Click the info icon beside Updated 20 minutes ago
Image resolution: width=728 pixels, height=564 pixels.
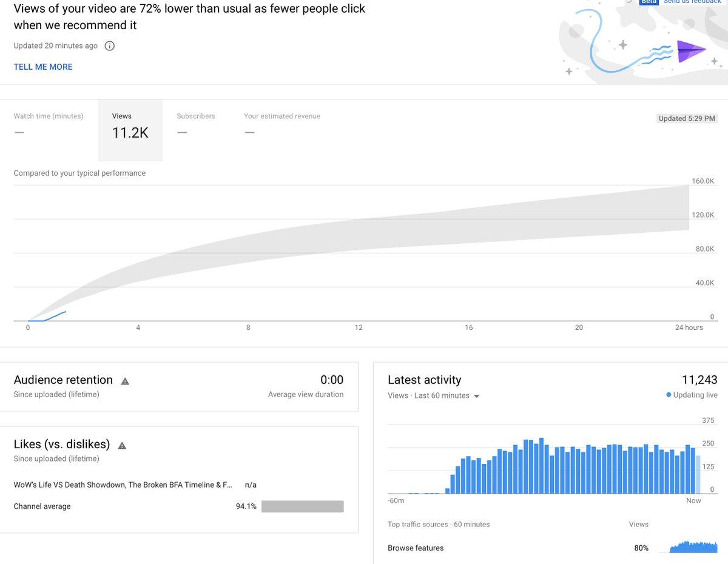109,46
